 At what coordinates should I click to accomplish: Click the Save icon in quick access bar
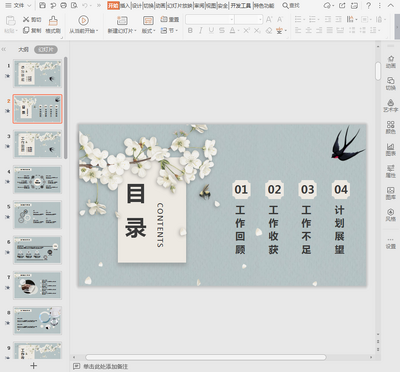coord(42,6)
